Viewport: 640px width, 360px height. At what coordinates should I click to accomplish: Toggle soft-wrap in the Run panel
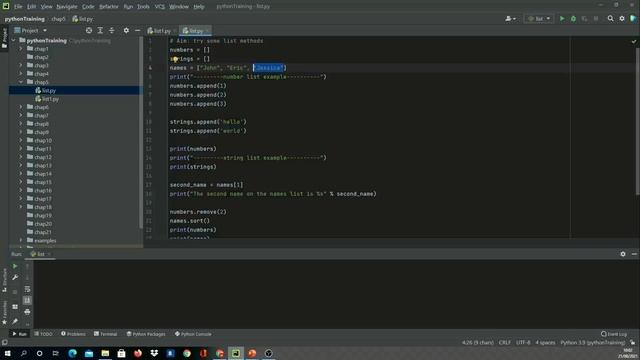pos(27,289)
